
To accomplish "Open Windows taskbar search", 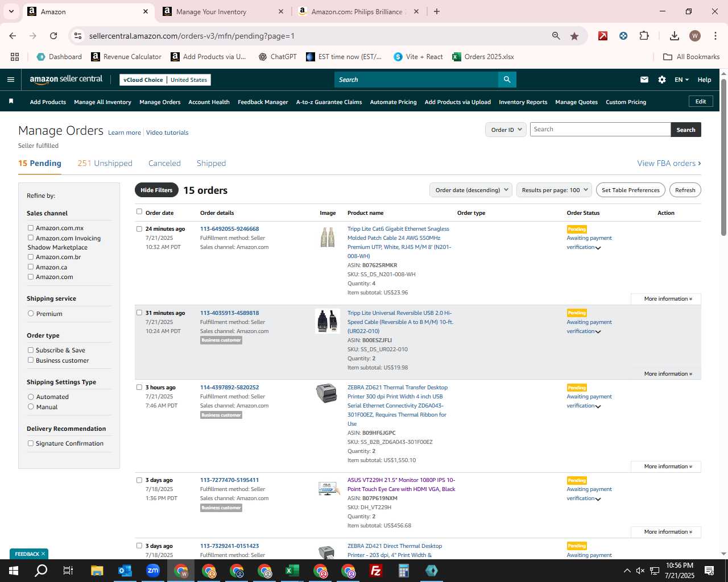I will click(41, 571).
